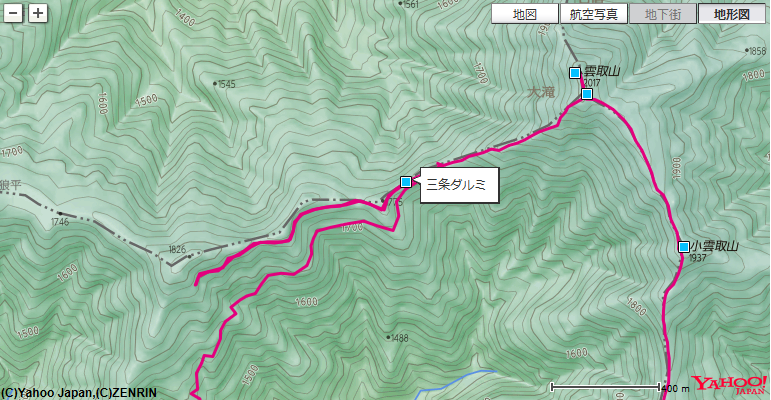Click the 三条ダルミ label popup
This screenshot has width=771, height=400.
[459, 185]
